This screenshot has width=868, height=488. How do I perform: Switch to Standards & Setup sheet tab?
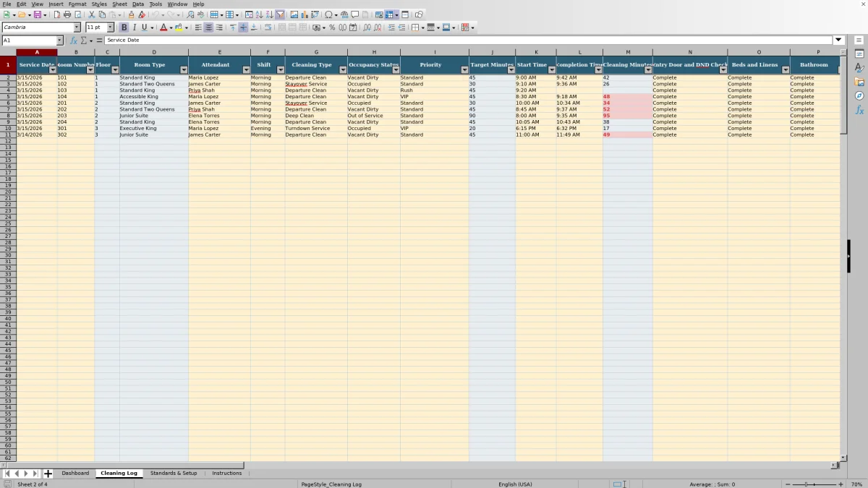point(174,474)
